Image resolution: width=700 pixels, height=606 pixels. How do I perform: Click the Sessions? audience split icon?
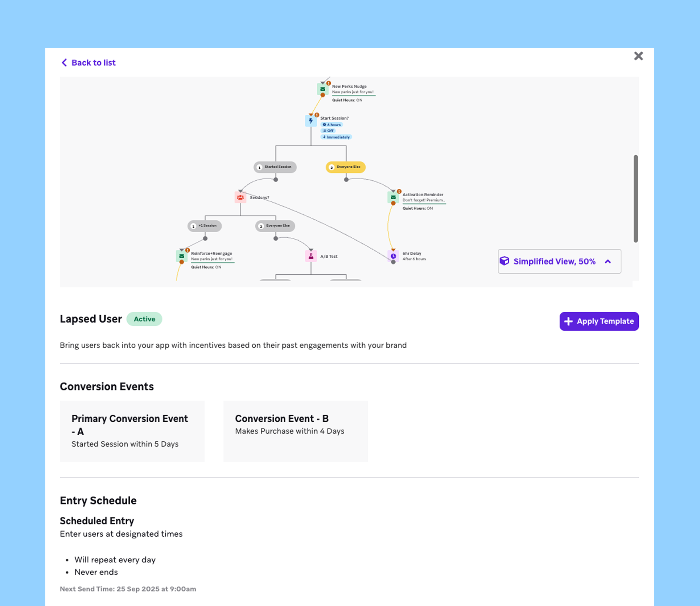coord(240,197)
